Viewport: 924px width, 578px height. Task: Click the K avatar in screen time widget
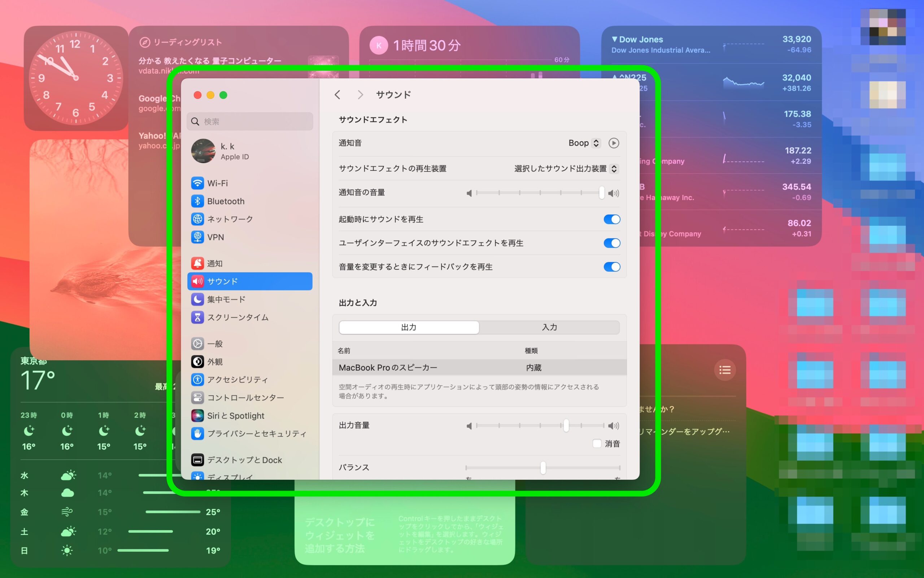[379, 46]
